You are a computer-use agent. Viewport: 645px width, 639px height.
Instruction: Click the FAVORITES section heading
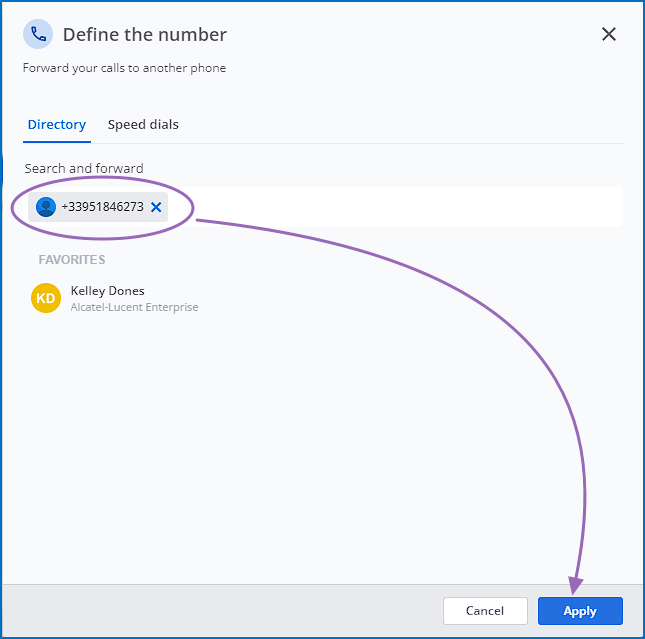click(72, 260)
